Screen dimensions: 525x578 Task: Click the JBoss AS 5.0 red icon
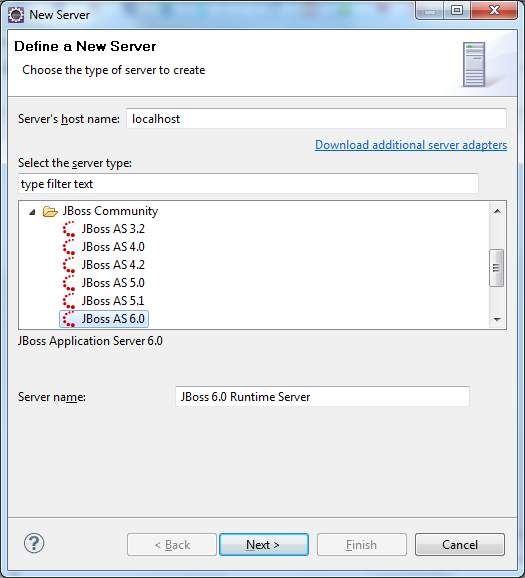(x=69, y=283)
